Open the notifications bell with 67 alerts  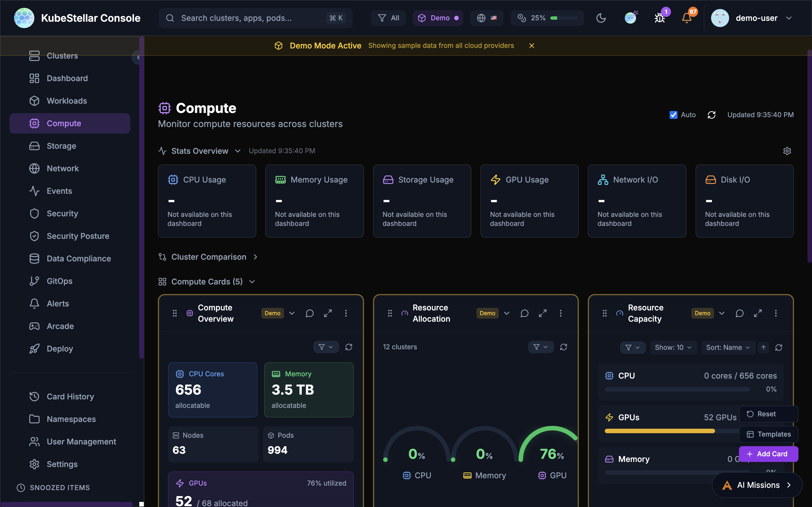[x=687, y=18]
